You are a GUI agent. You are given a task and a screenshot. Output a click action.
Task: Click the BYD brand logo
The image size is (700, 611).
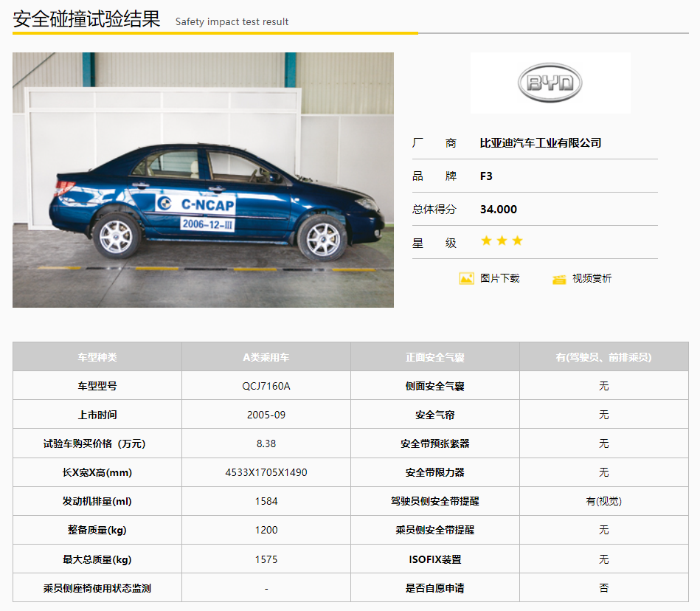coord(550,83)
